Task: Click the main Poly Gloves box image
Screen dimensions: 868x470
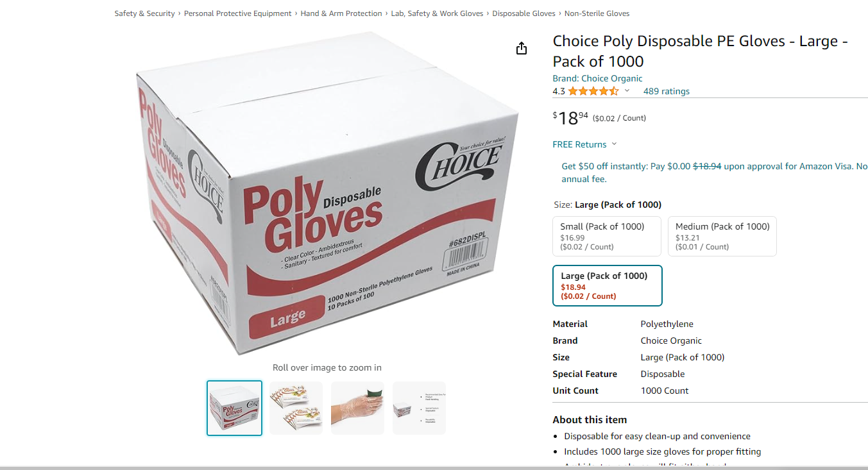Action: 327,192
